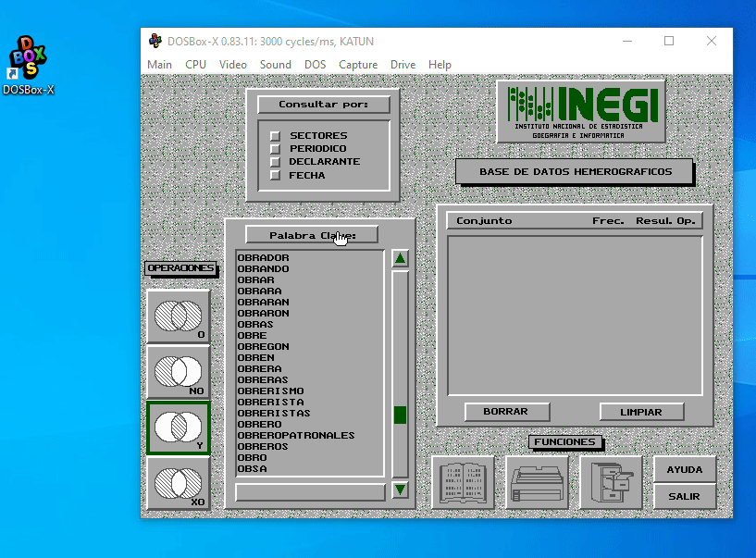Select keyword OBRERAS
The image size is (756, 558).
coord(263,379)
